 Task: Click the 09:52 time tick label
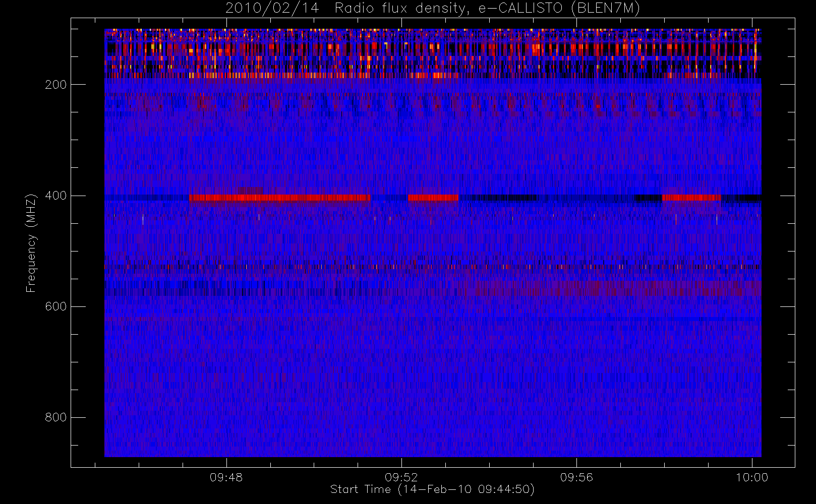401,477
